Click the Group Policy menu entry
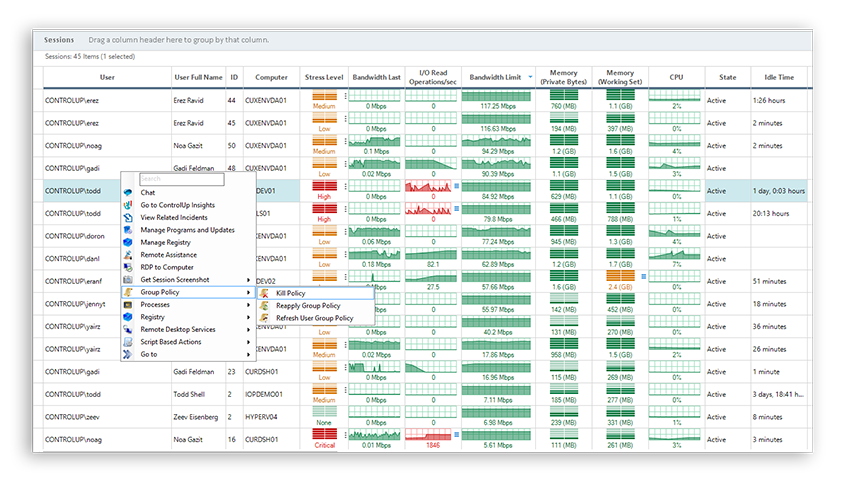Viewport: 845px width, 490px height. click(188, 292)
